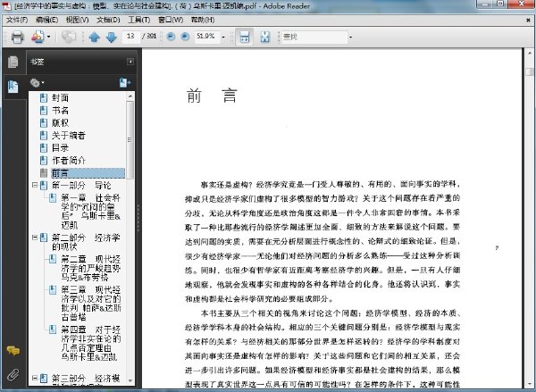
Task: Select the 第一部分 导论 bookmark
Action: (x=81, y=185)
